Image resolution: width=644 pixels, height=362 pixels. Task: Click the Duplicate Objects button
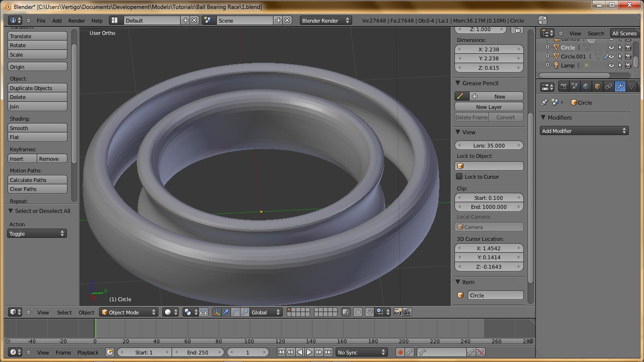tap(37, 88)
